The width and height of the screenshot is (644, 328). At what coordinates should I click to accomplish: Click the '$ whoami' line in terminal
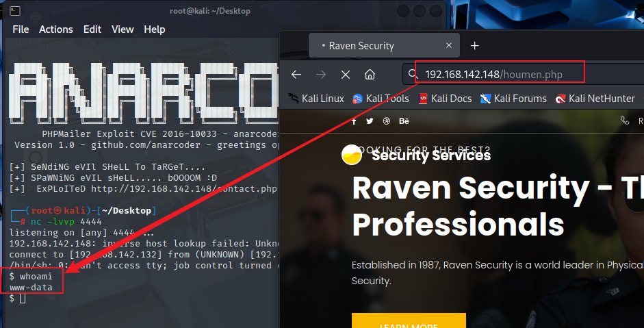[31, 276]
